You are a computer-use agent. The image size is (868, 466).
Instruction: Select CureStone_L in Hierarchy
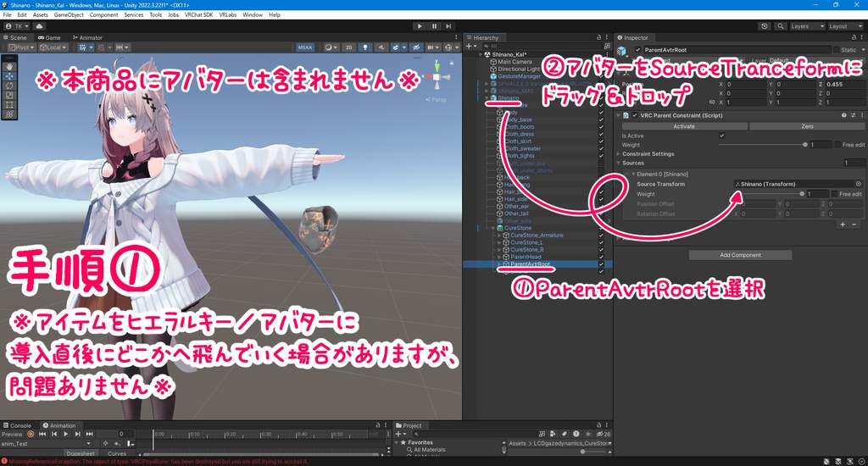[x=526, y=242]
